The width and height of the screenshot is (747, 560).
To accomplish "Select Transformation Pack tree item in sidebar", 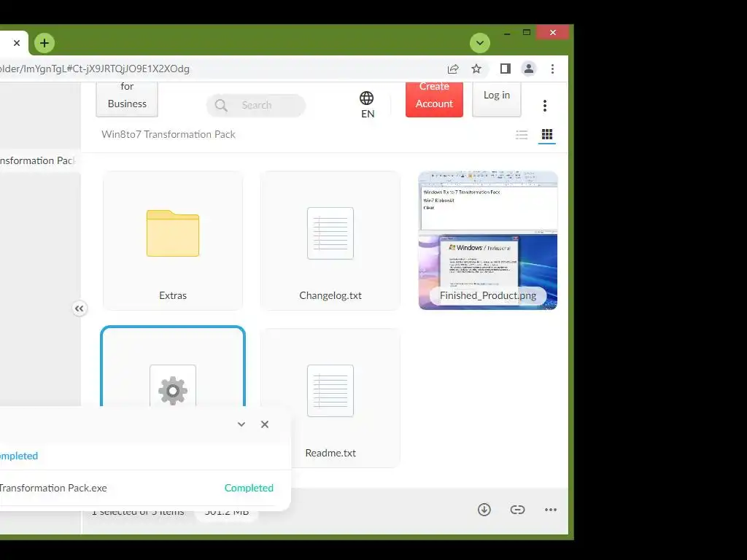I will click(x=38, y=161).
